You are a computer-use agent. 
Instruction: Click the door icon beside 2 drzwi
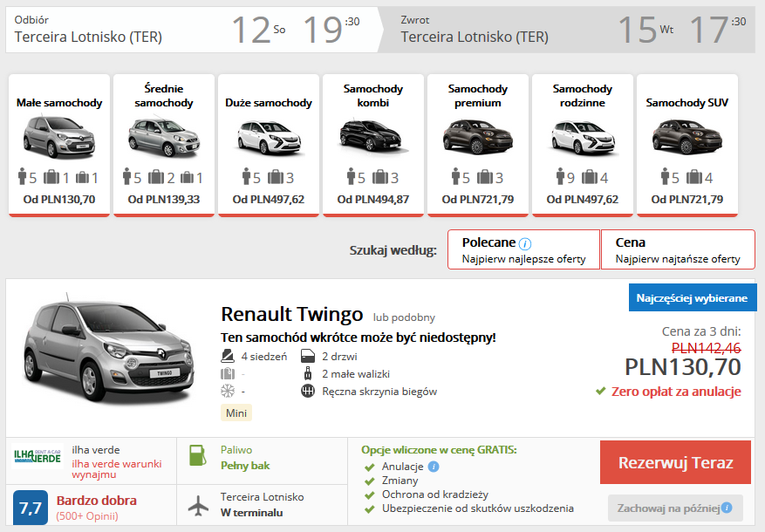coord(308,356)
